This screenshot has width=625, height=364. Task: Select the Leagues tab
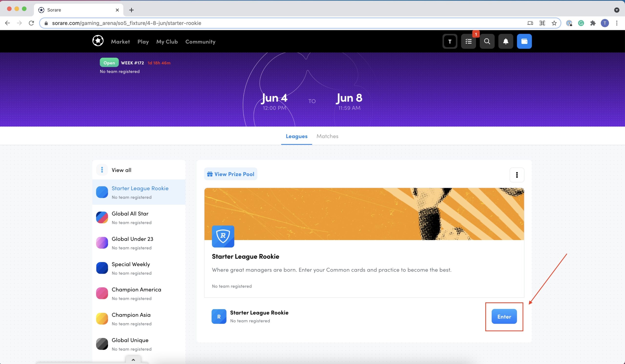(297, 136)
